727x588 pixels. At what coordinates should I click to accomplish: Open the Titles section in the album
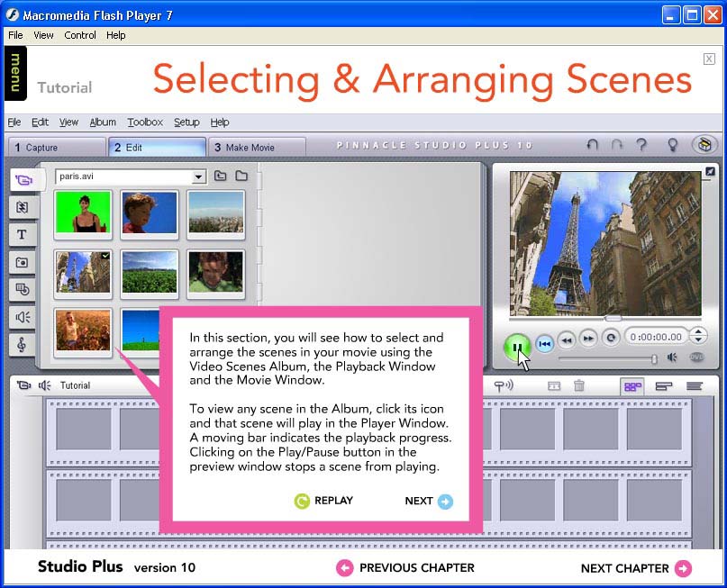click(22, 235)
